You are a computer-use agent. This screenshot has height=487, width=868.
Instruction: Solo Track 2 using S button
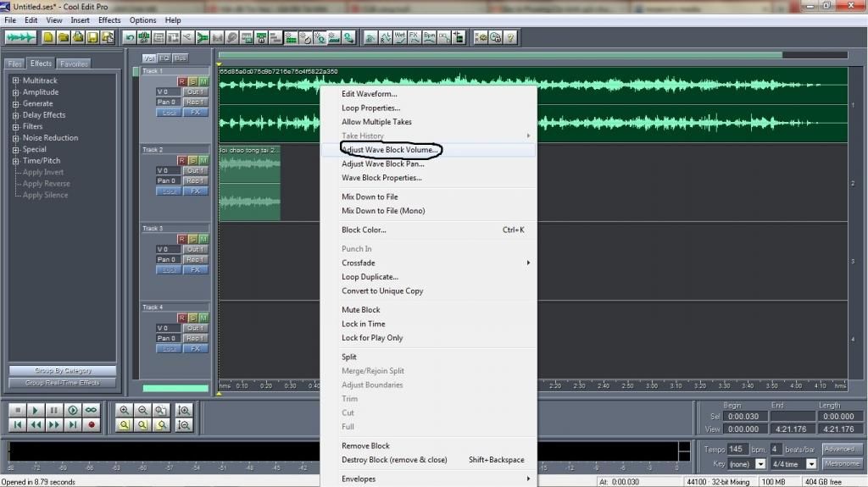(x=192, y=160)
